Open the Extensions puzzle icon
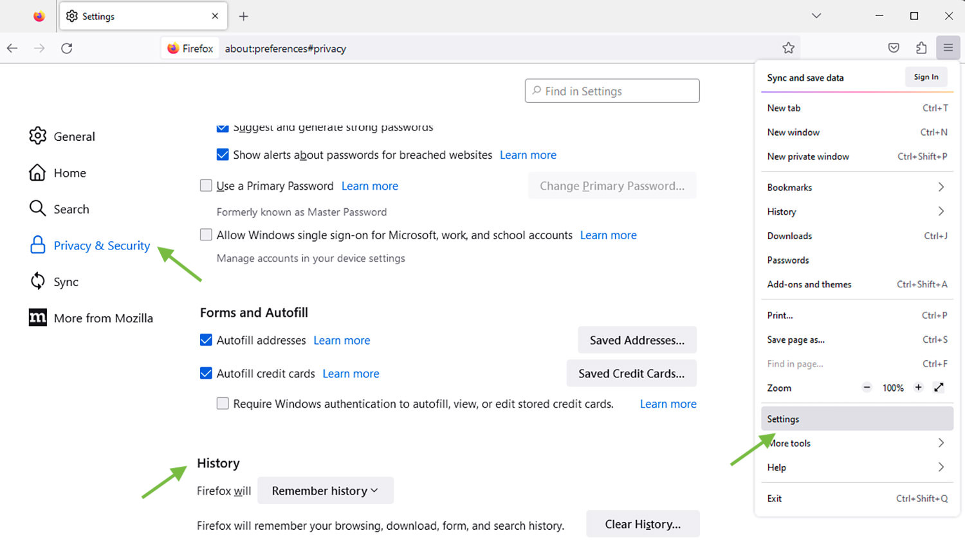 (921, 48)
